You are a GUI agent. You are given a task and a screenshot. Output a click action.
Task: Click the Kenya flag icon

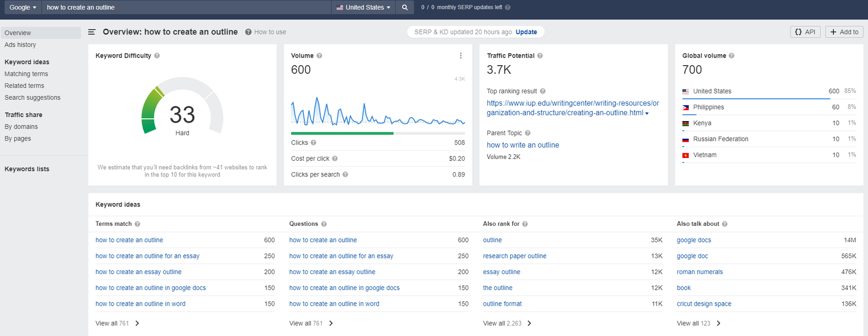click(686, 123)
